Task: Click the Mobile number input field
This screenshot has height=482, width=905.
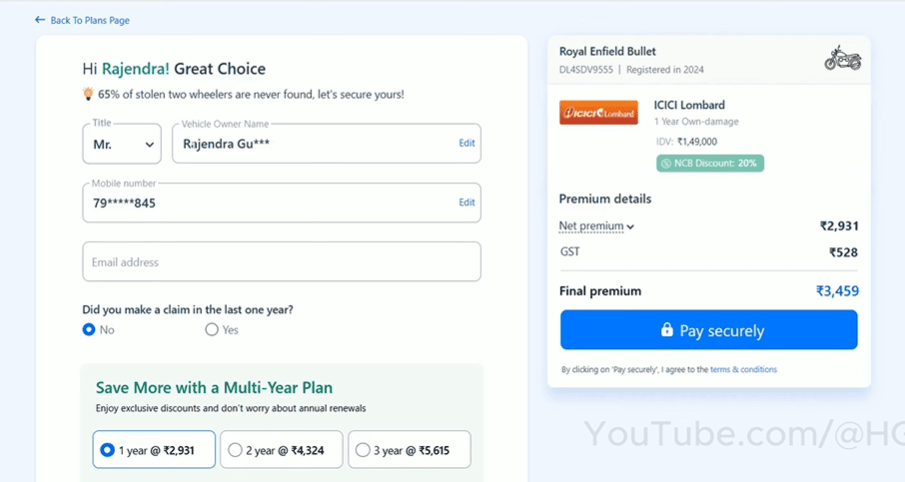Action: pyautogui.click(x=260, y=203)
